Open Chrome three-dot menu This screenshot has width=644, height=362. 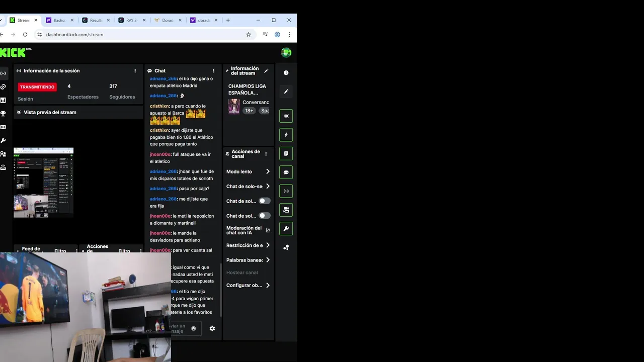(x=289, y=35)
